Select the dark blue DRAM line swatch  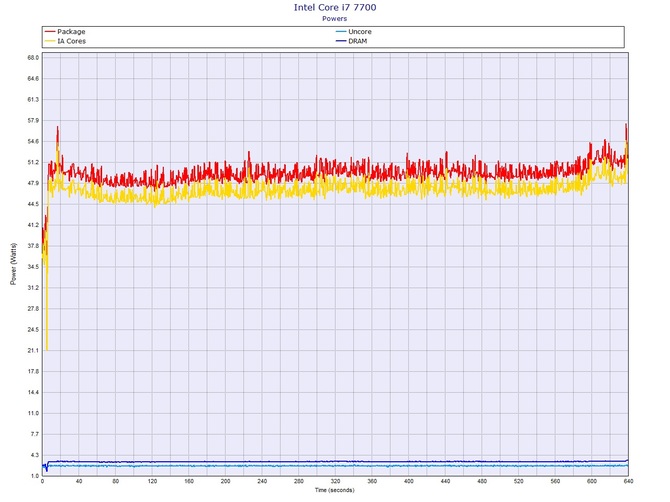341,41
